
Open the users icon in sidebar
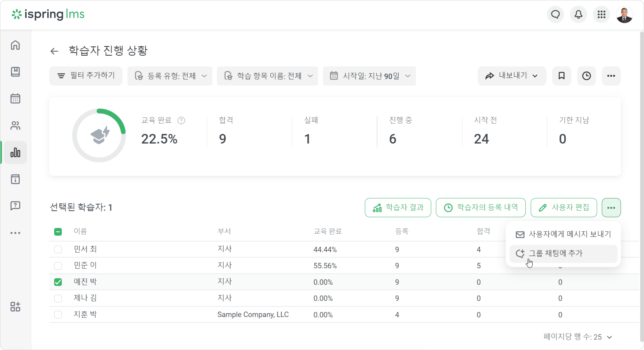(15, 125)
